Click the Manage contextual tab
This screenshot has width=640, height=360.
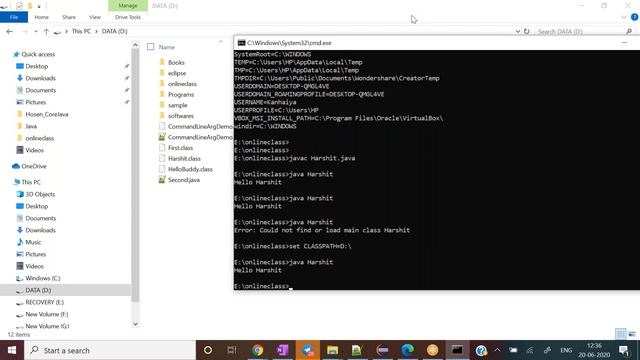pyautogui.click(x=128, y=6)
